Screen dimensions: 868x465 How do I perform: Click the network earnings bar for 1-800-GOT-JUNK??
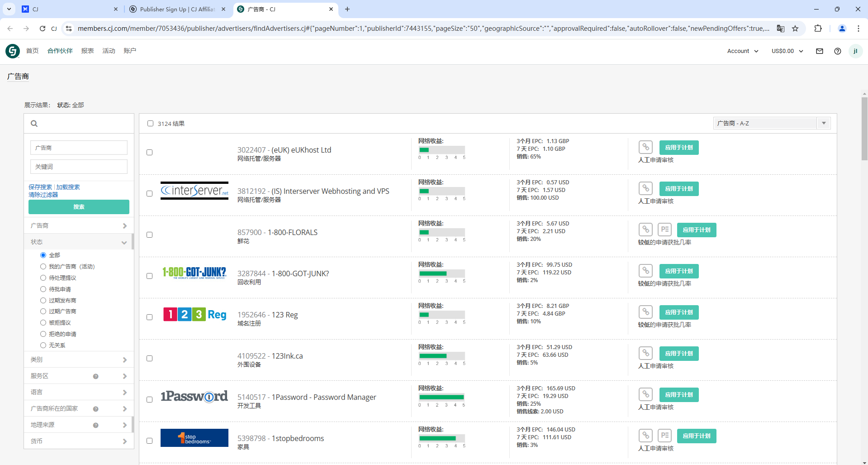point(441,273)
